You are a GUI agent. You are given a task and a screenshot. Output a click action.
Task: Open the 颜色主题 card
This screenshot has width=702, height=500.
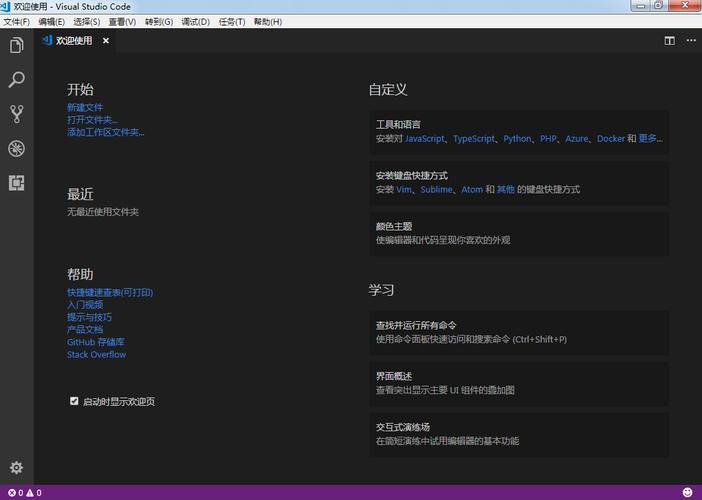519,234
